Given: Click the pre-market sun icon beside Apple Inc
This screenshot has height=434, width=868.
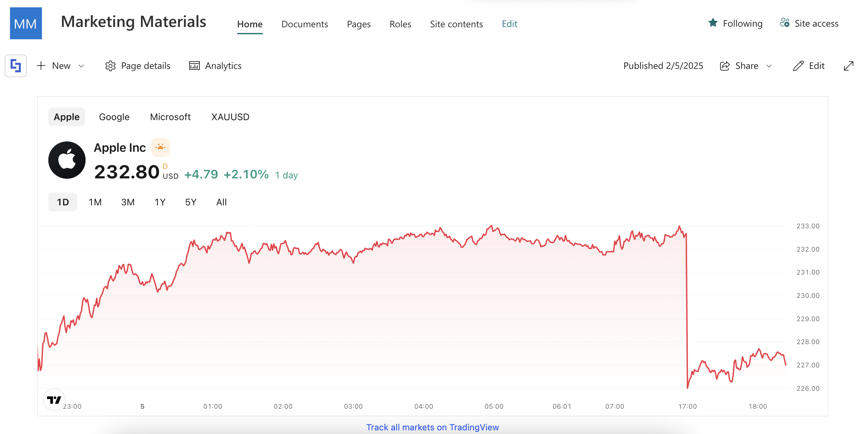Looking at the screenshot, I should click(161, 147).
